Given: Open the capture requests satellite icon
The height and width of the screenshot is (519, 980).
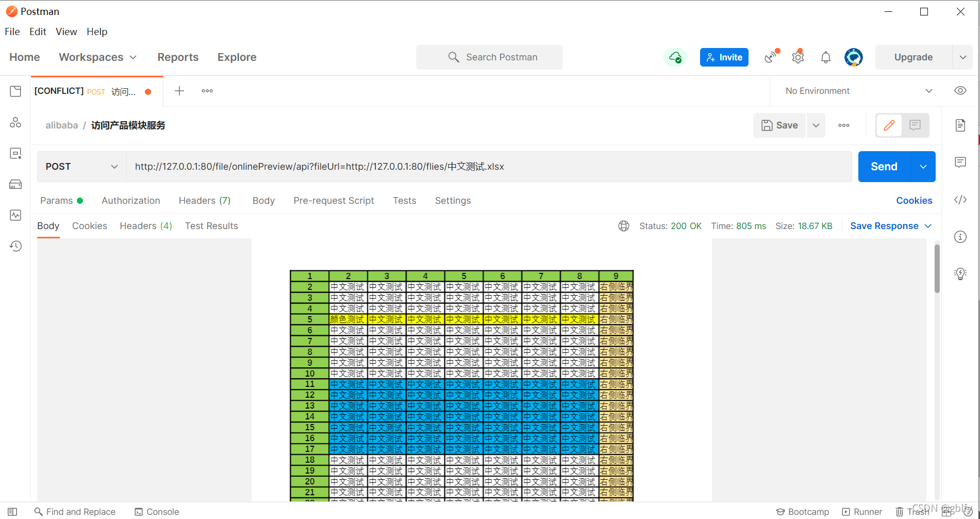Looking at the screenshot, I should coord(772,56).
